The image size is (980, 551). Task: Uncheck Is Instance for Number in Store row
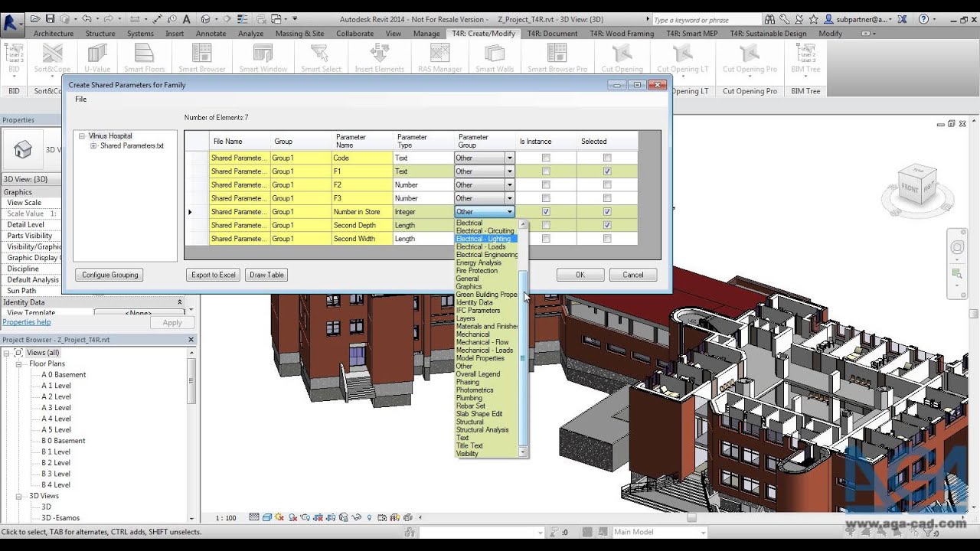[546, 212]
